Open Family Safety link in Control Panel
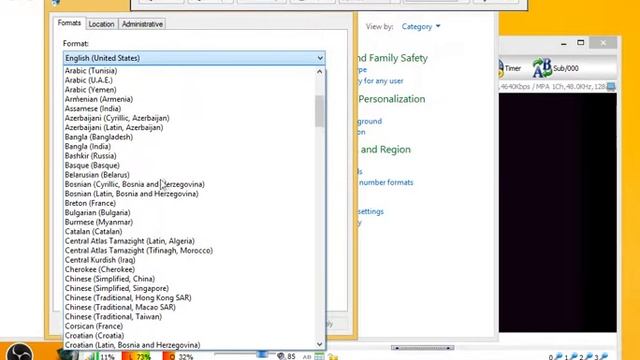The image size is (640, 360). 393,58
